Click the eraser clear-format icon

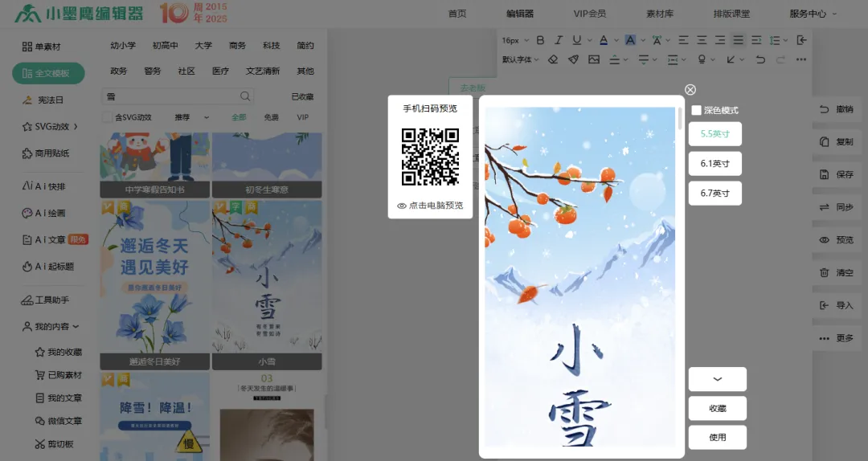tap(553, 59)
